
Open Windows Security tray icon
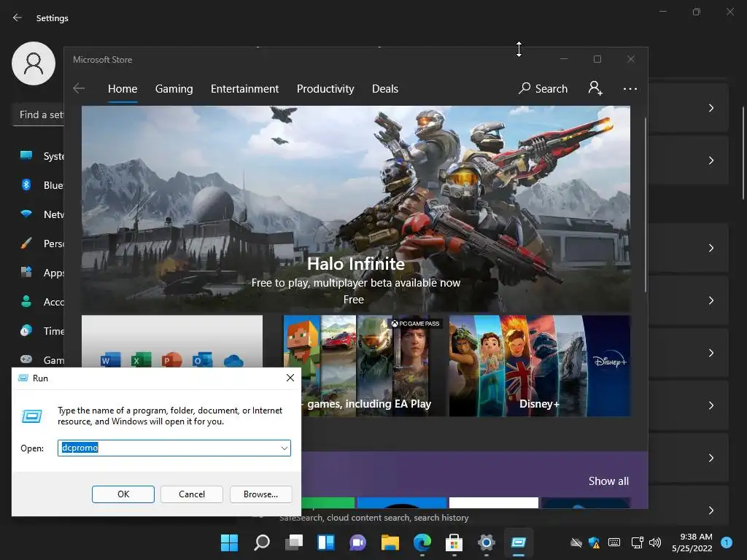tap(594, 542)
